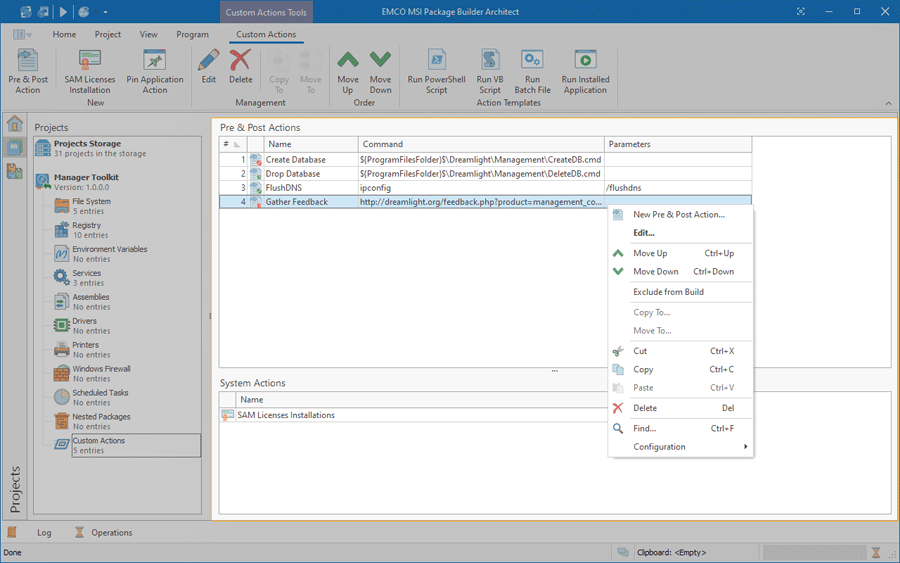Image resolution: width=900 pixels, height=563 pixels.
Task: Add a Run VB Script template
Action: (x=490, y=71)
